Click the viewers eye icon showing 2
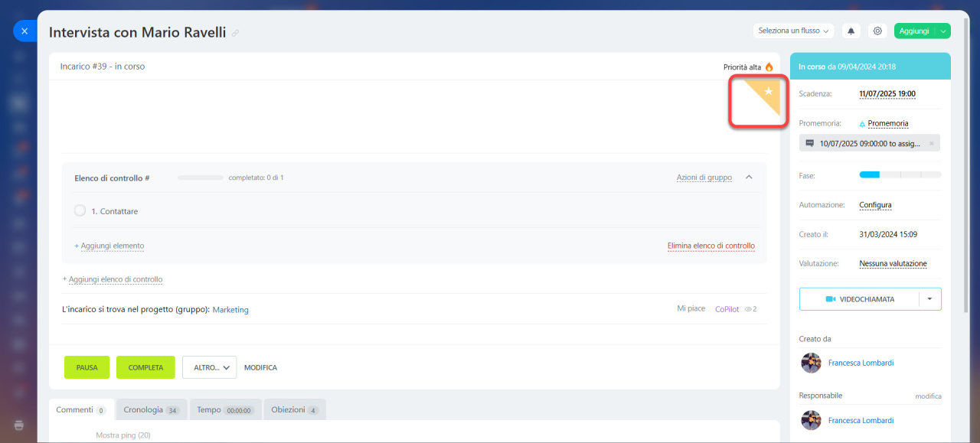This screenshot has height=443, width=980. tap(748, 309)
